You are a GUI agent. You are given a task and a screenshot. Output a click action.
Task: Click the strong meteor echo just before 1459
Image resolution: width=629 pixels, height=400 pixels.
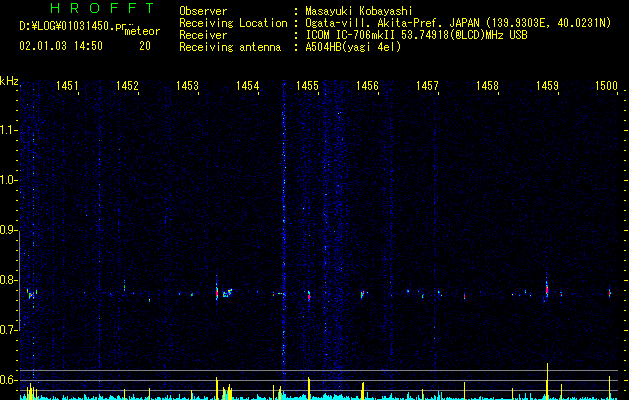pos(546,290)
